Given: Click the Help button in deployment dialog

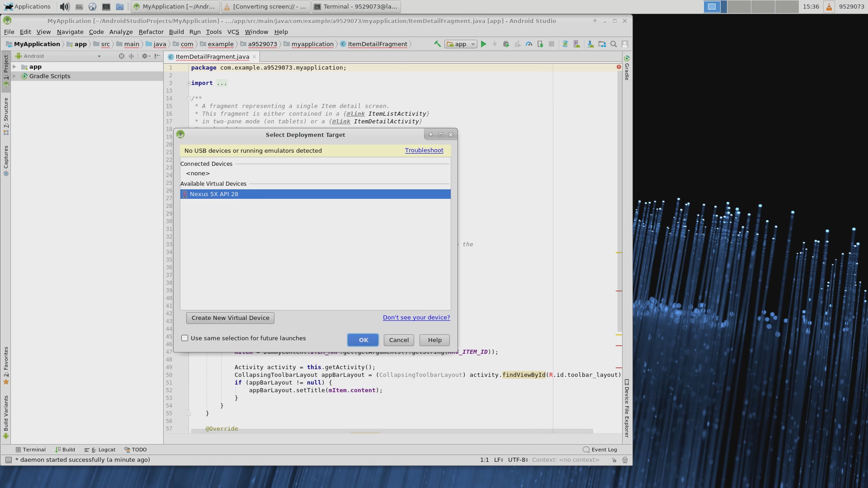Looking at the screenshot, I should 434,340.
